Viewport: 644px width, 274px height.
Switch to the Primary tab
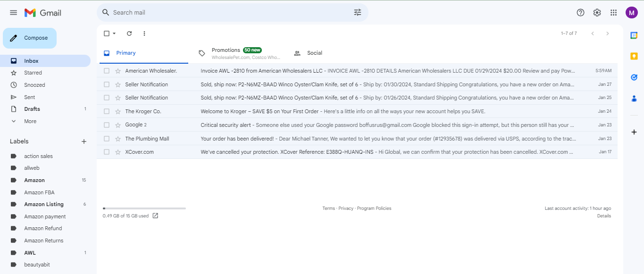[x=144, y=53]
